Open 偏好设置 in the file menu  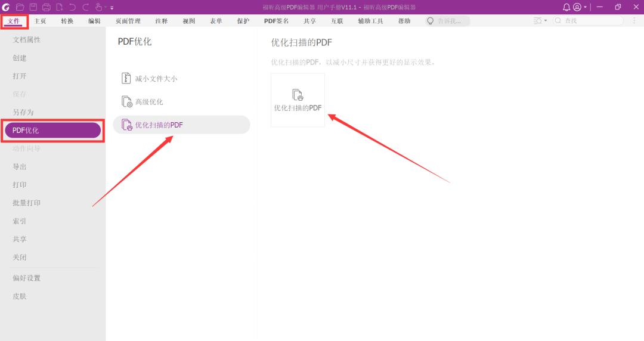coord(27,278)
